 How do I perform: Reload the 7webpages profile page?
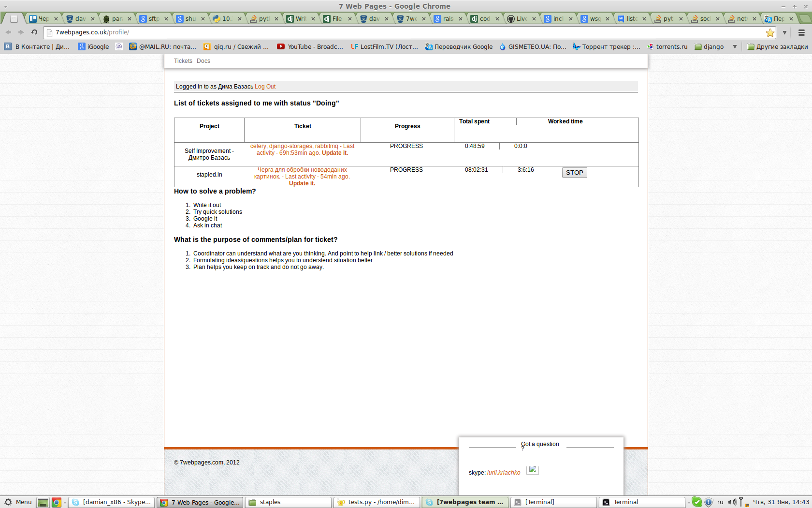coord(34,32)
